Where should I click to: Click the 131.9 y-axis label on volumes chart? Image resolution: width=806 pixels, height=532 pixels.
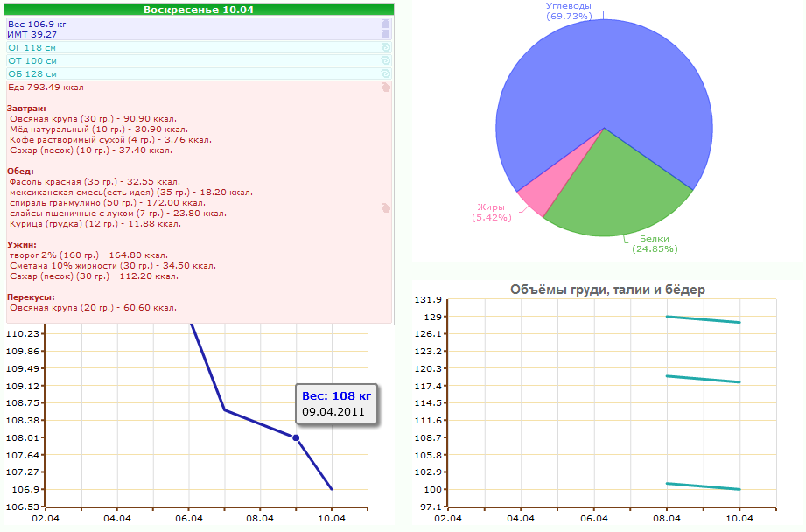(x=428, y=299)
